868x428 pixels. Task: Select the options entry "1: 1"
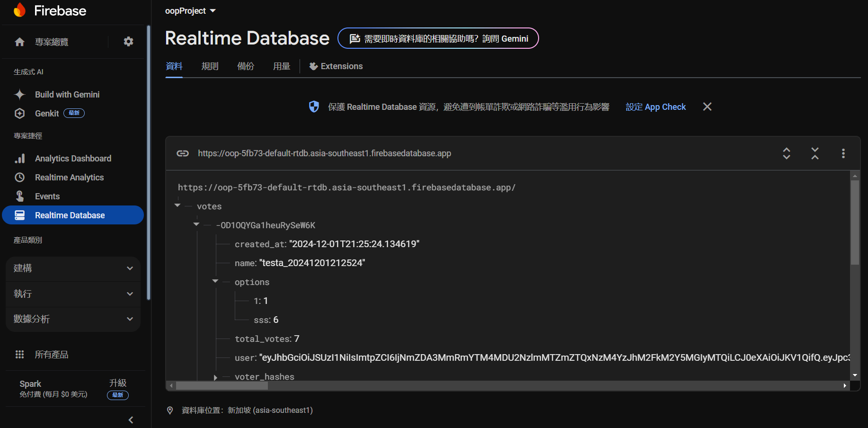pos(261,301)
